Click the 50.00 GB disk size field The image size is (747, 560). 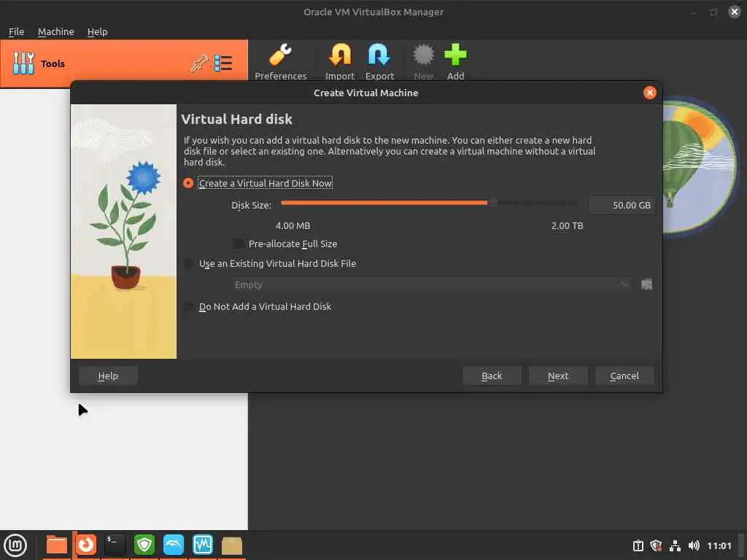[621, 205]
